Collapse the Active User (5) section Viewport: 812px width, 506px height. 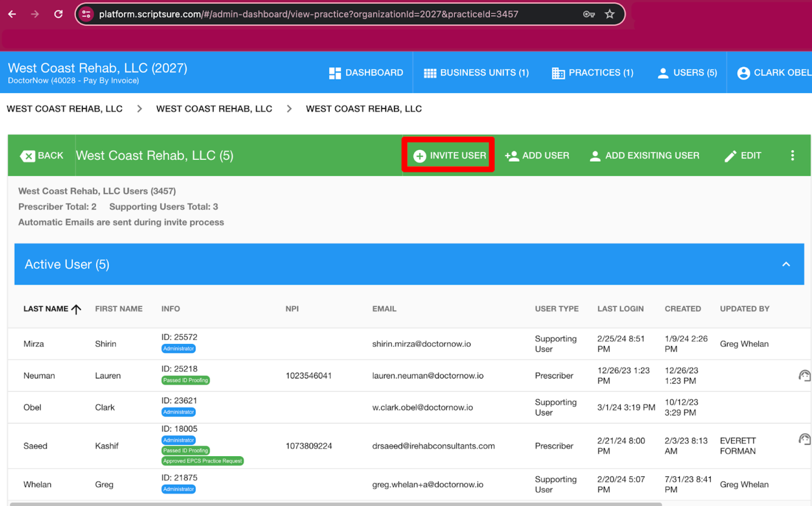(x=786, y=264)
